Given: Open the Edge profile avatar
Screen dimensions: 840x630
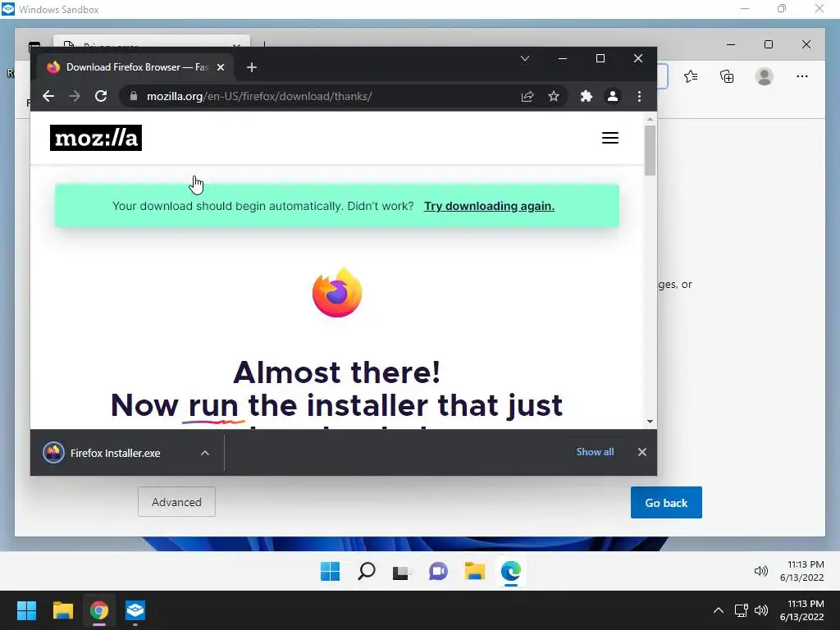Looking at the screenshot, I should click(764, 76).
